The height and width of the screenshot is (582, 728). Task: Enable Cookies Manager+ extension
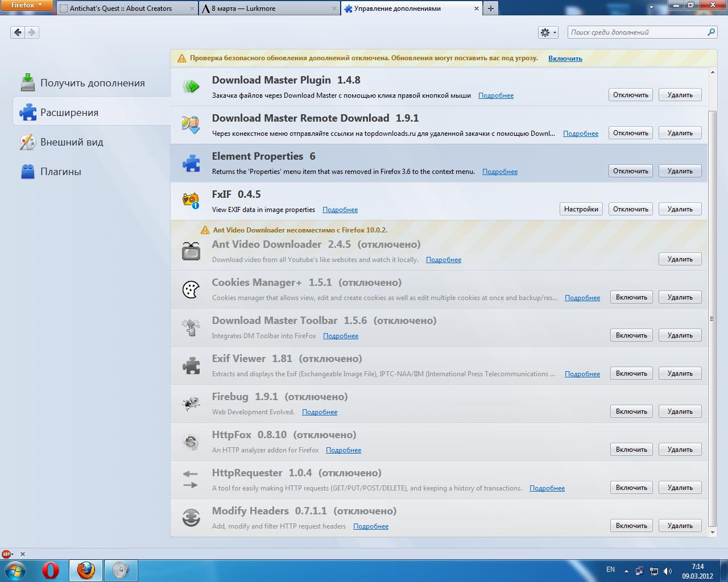pos(631,297)
